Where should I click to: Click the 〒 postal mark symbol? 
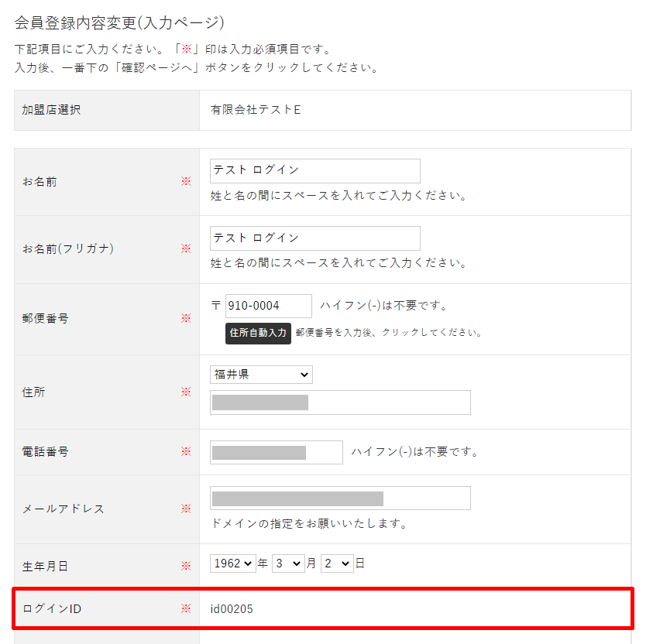click(215, 307)
